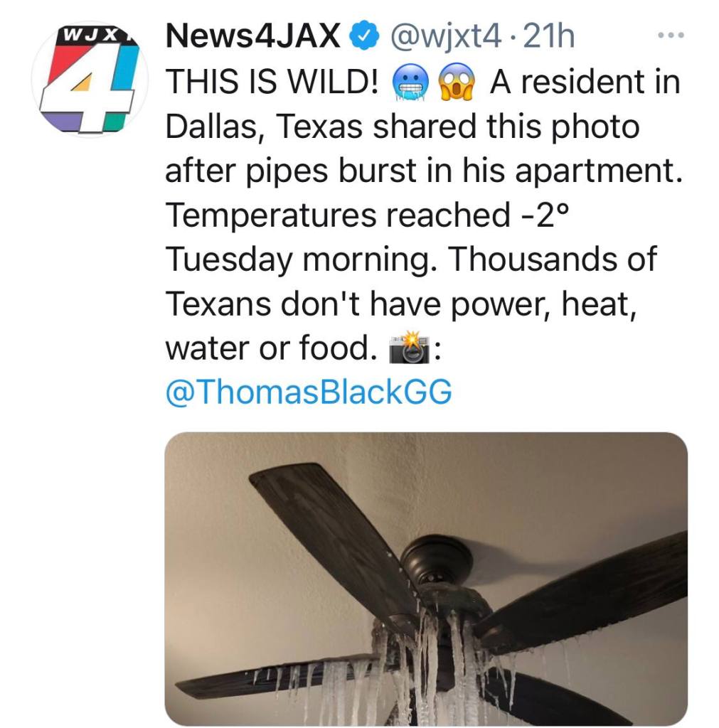Open the @wjxt4 handle
This screenshot has width=719, height=728.
[x=447, y=36]
